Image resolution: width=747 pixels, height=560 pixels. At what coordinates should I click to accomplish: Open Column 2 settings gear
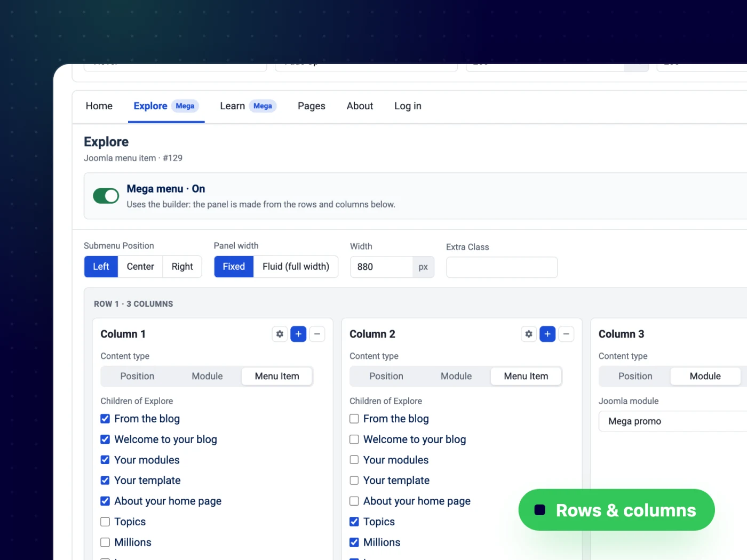(529, 334)
